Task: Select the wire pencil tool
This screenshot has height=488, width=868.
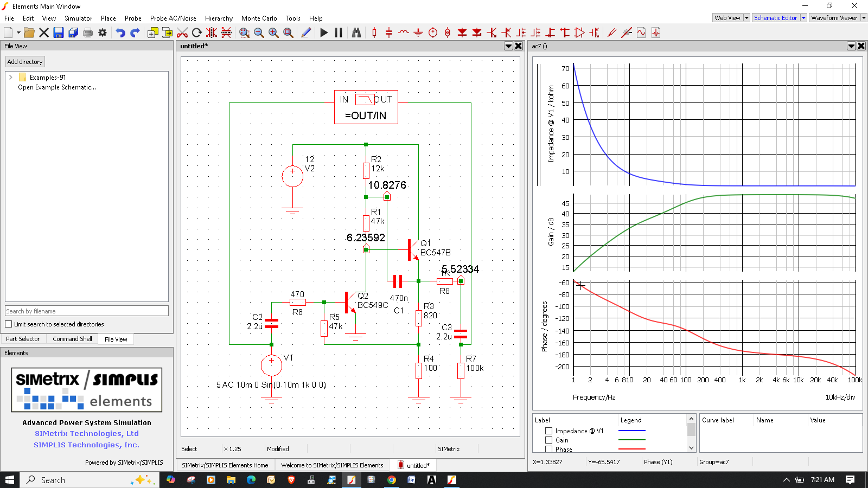Action: coord(306,33)
